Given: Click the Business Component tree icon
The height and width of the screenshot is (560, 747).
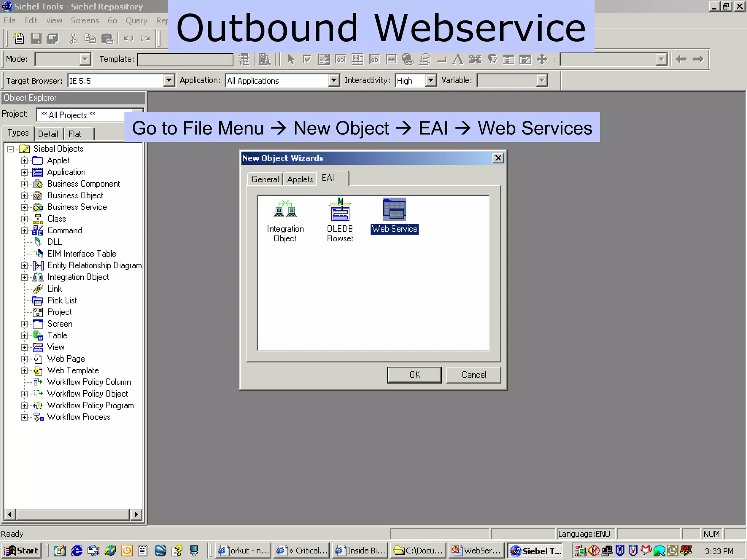Looking at the screenshot, I should point(38,184).
